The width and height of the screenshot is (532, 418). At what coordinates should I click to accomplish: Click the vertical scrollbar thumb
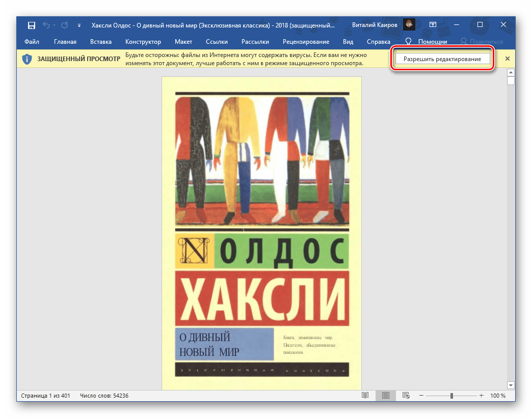511,80
